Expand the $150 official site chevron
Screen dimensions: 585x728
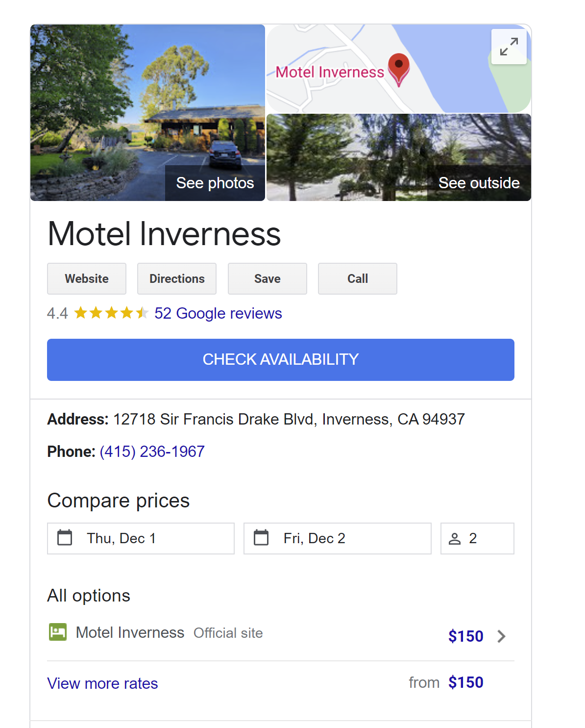point(501,636)
